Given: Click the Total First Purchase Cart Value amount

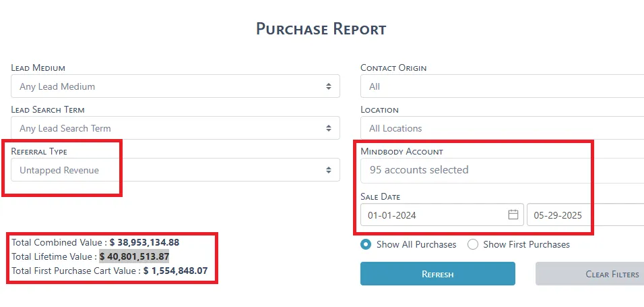Looking at the screenshot, I should point(175,271).
